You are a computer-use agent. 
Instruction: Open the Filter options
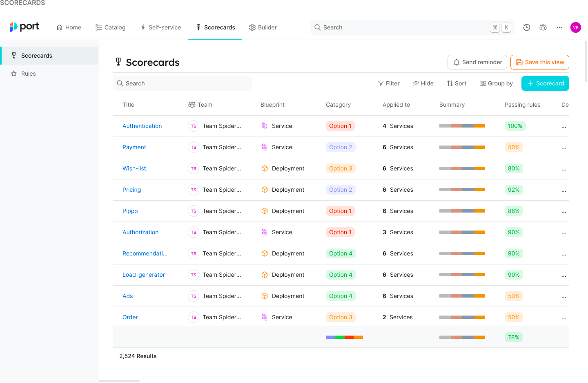[389, 83]
